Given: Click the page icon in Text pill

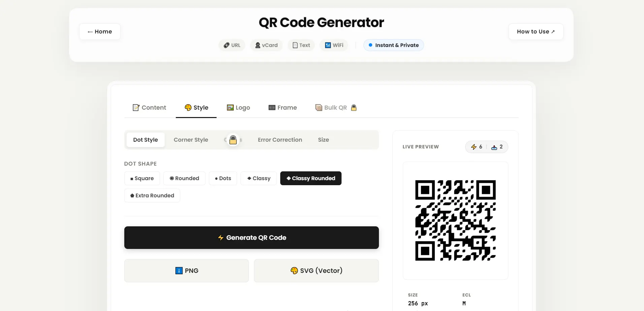Looking at the screenshot, I should [x=295, y=45].
